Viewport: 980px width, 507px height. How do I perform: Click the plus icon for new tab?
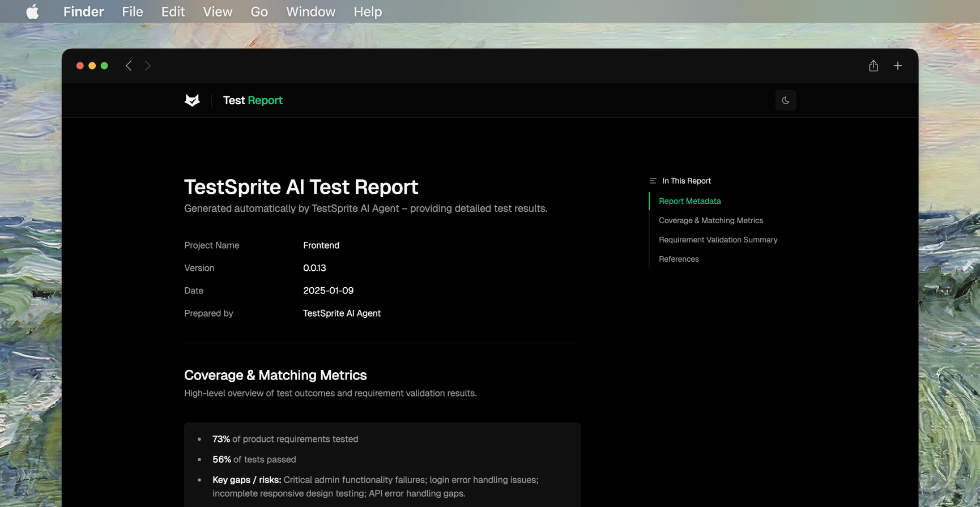tap(898, 66)
